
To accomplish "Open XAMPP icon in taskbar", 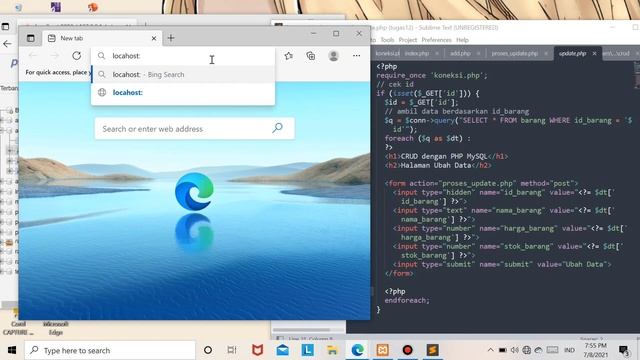I will click(382, 350).
